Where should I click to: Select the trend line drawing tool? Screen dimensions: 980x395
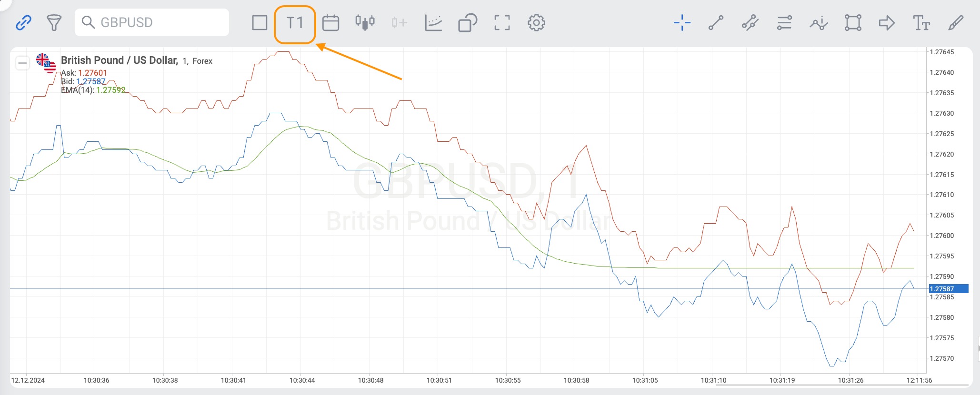(716, 23)
